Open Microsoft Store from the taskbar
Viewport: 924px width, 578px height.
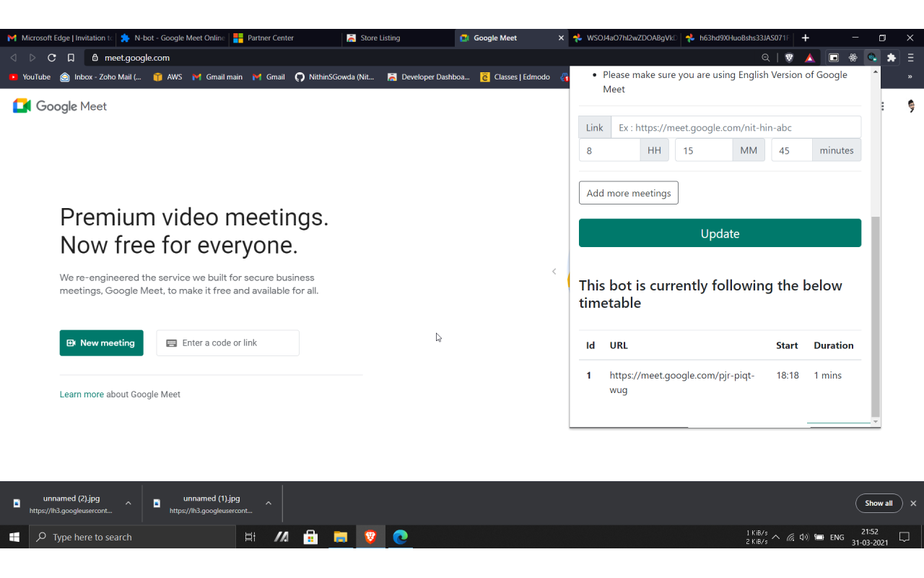click(310, 537)
